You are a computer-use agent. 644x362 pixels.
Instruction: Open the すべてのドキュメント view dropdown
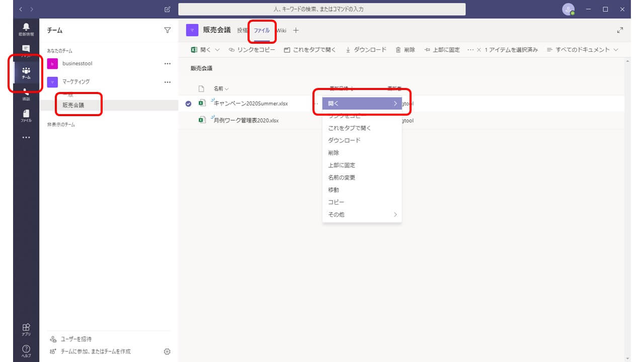click(582, 50)
